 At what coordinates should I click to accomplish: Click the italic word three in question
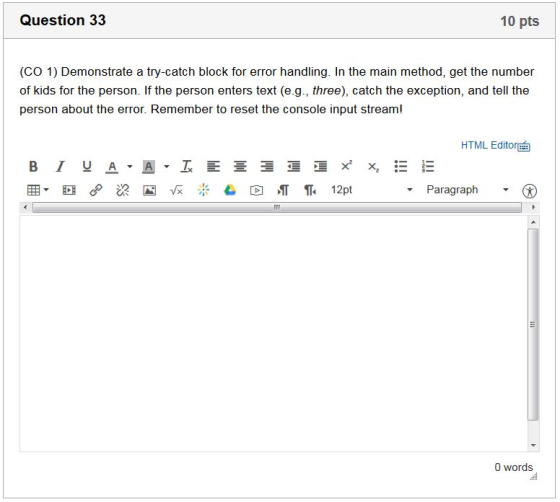point(326,91)
